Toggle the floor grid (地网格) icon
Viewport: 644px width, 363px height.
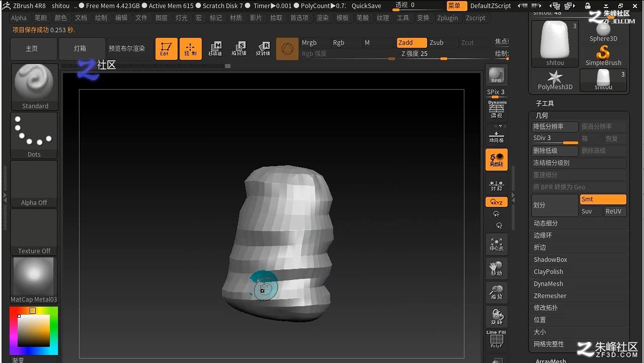[497, 134]
